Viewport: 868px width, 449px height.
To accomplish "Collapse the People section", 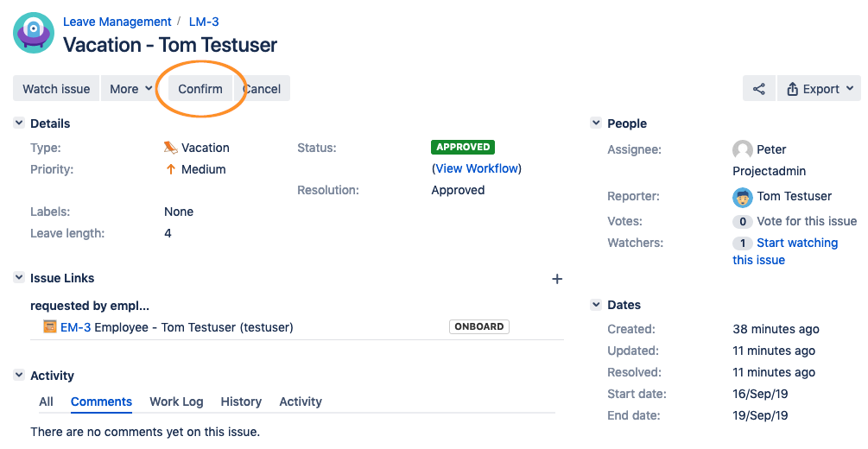I will coord(596,123).
